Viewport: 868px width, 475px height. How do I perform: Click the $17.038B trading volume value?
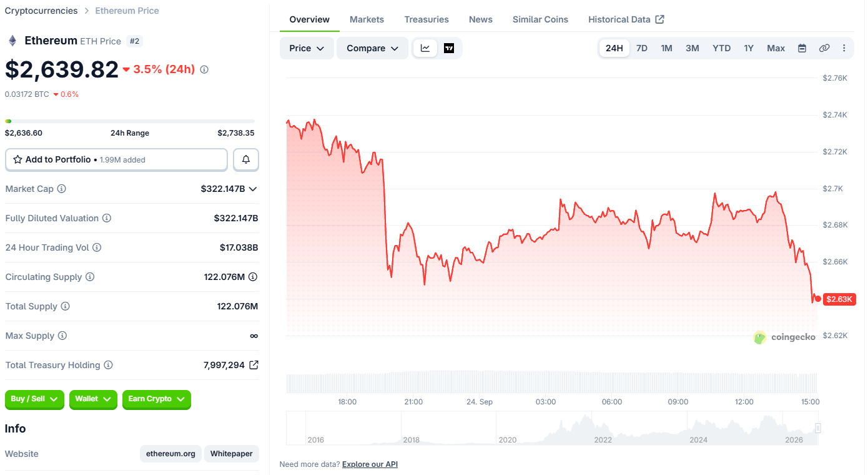click(x=239, y=247)
